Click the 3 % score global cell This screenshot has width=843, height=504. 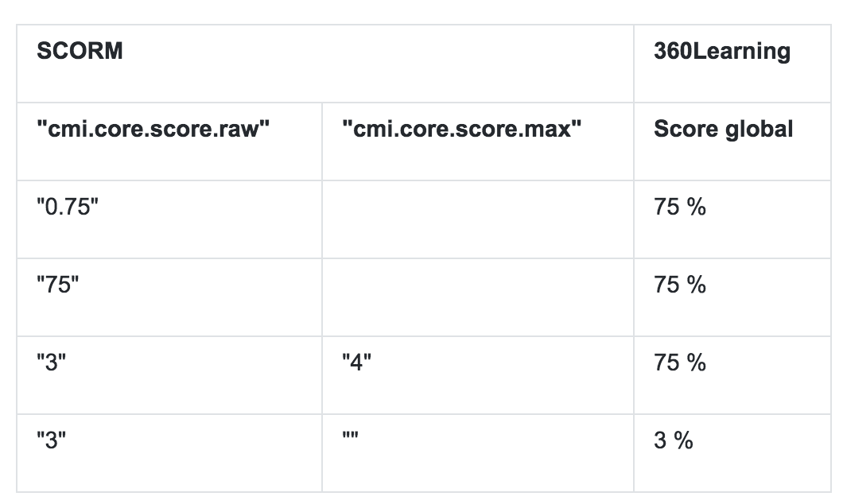pyautogui.click(x=674, y=441)
